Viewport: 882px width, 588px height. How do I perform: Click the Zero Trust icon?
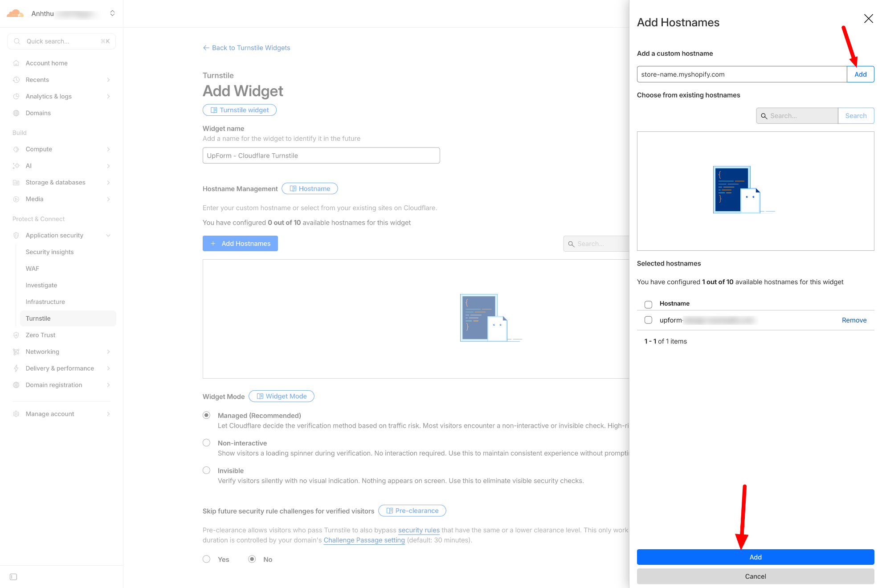click(x=16, y=335)
